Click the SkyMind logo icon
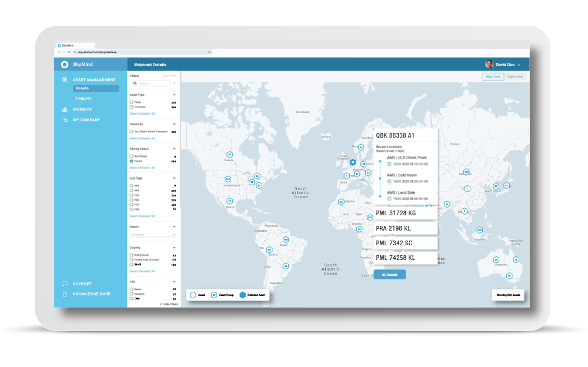Screen dimensions: 588x367 click(x=65, y=65)
